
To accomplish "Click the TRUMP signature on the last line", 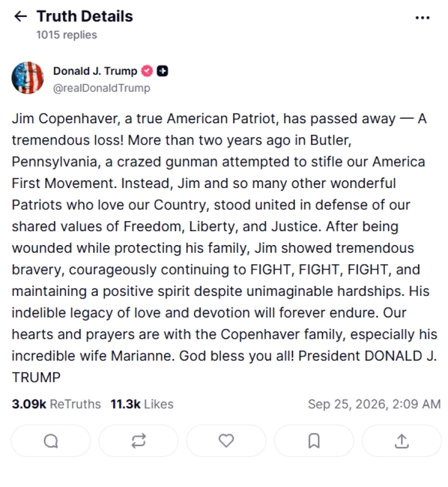I will 36,377.
